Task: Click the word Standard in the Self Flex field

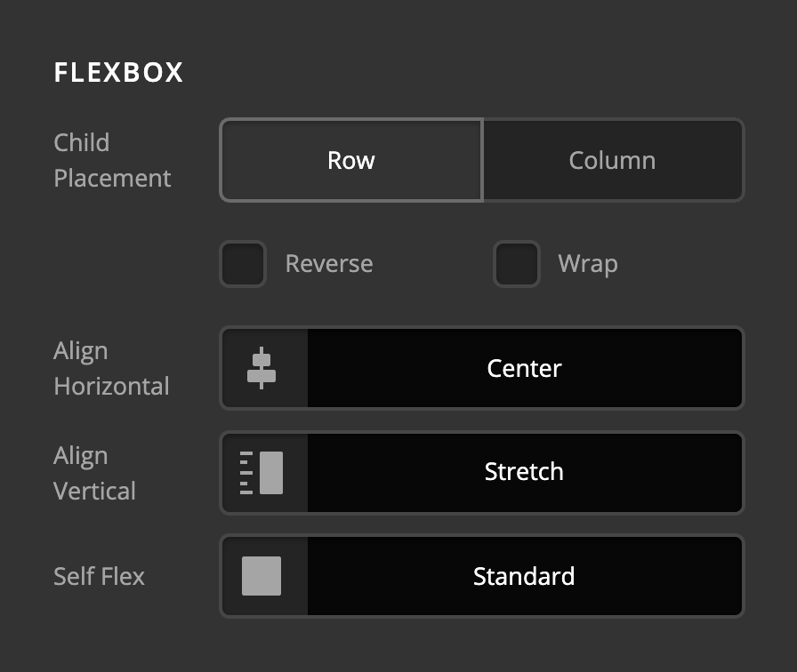Action: pos(524,576)
